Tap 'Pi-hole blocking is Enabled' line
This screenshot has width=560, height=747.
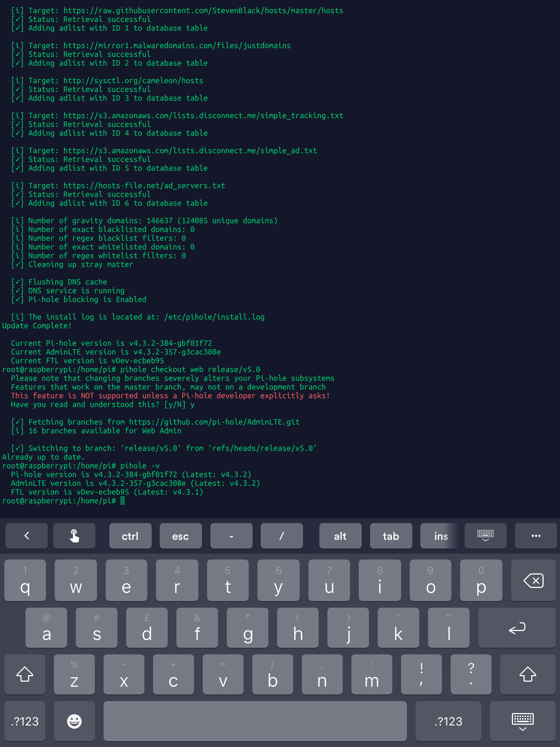click(79, 299)
